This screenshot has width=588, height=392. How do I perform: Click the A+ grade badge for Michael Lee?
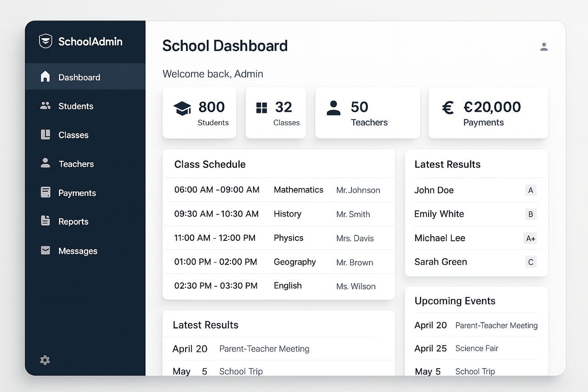(531, 238)
